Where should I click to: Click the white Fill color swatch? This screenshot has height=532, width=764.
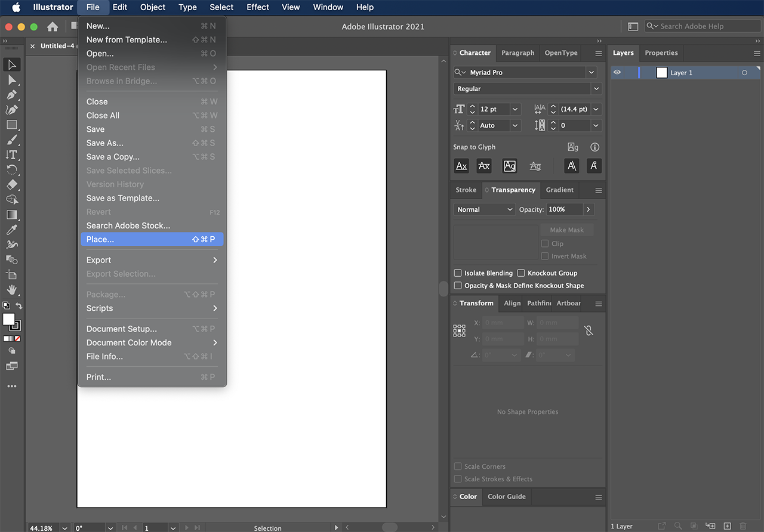pos(8,319)
